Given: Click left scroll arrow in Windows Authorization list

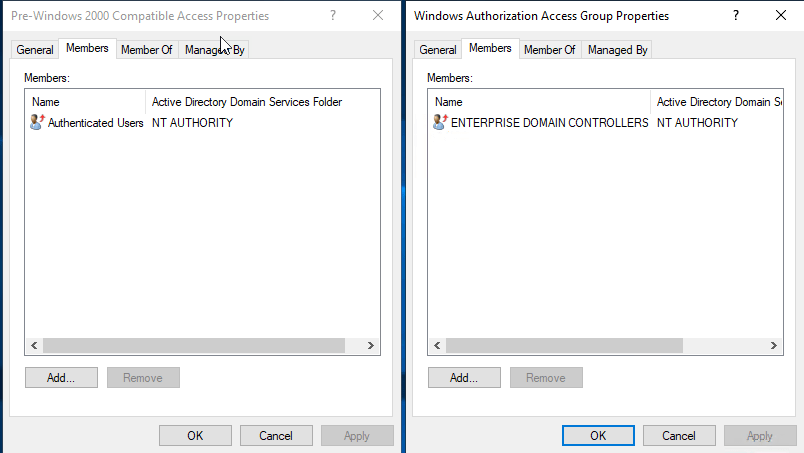Looking at the screenshot, I should point(437,345).
